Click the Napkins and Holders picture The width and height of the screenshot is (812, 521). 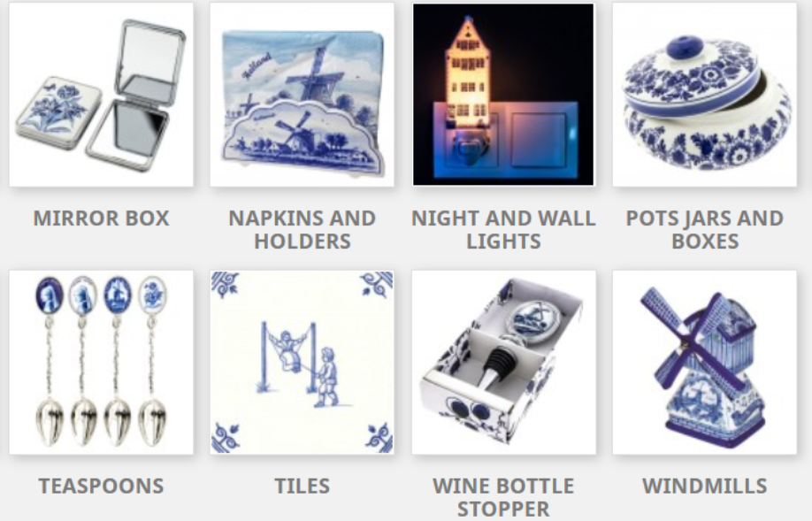click(302, 95)
